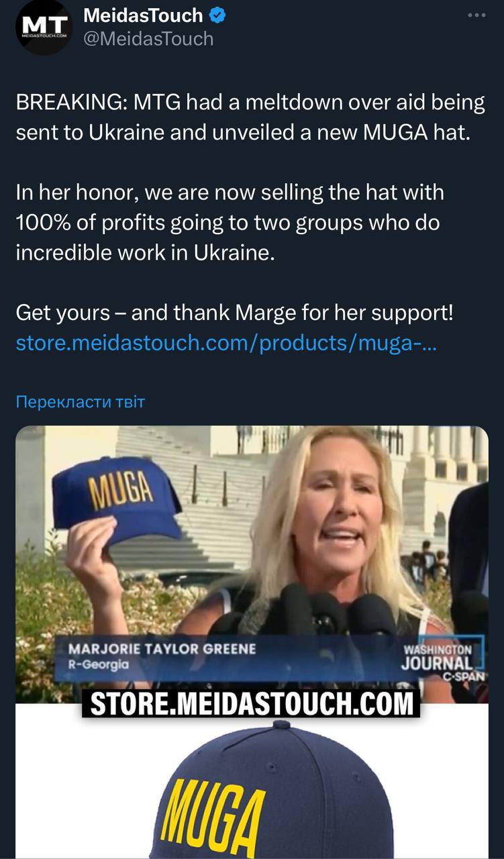Click the Marjorie Taylor Greene name caption
Screen dimensions: 504x859
(x=162, y=649)
